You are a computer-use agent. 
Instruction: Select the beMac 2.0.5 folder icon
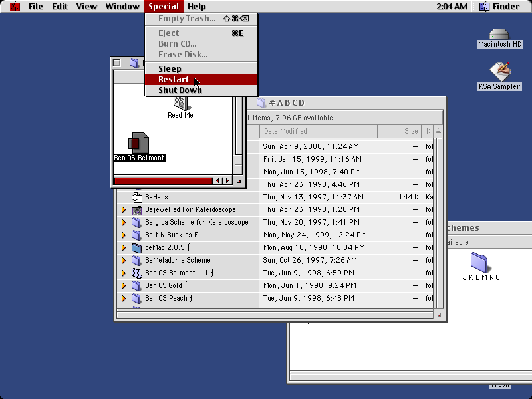137,248
